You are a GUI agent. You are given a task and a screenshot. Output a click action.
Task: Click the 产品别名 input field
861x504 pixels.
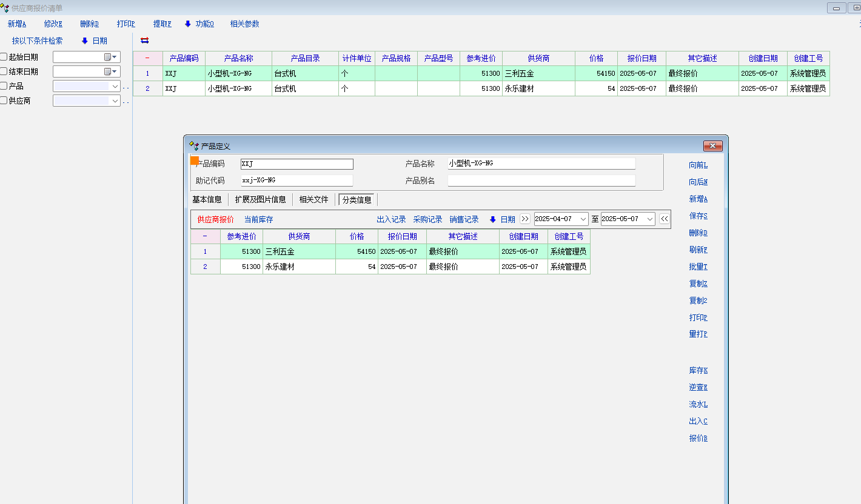tap(541, 181)
